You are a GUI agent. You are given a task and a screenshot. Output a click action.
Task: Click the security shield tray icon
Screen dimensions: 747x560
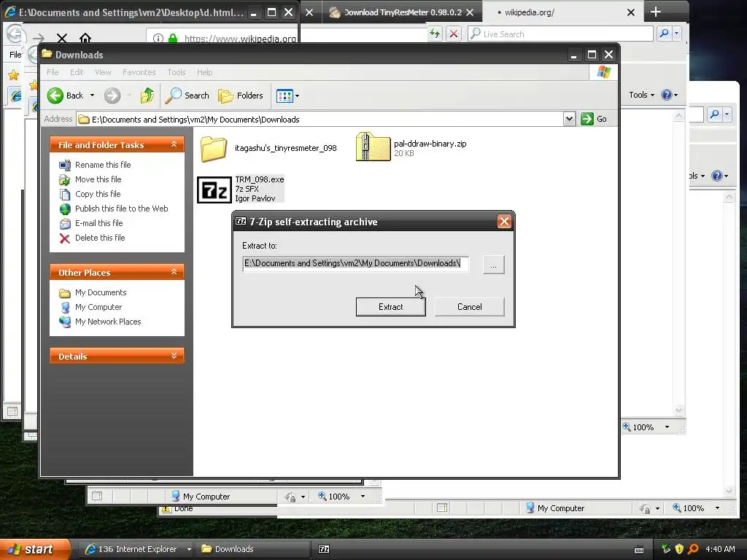coord(679,549)
